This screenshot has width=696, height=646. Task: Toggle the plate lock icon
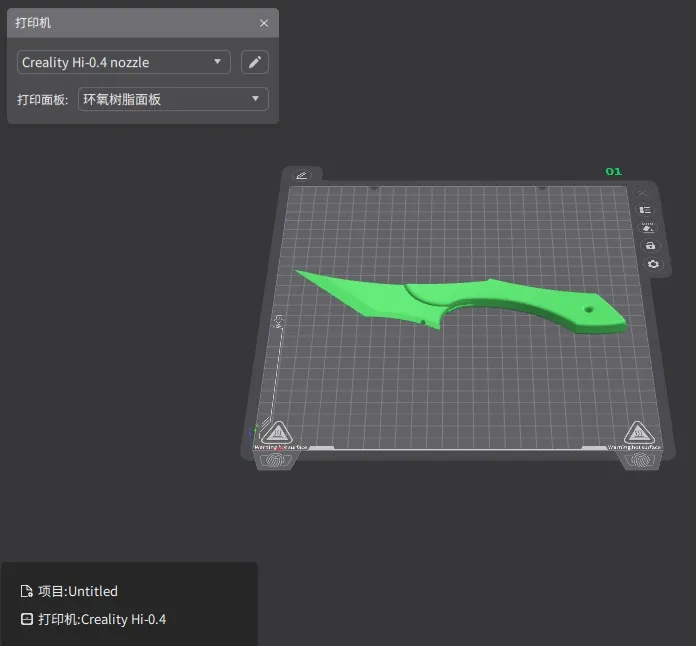click(651, 246)
